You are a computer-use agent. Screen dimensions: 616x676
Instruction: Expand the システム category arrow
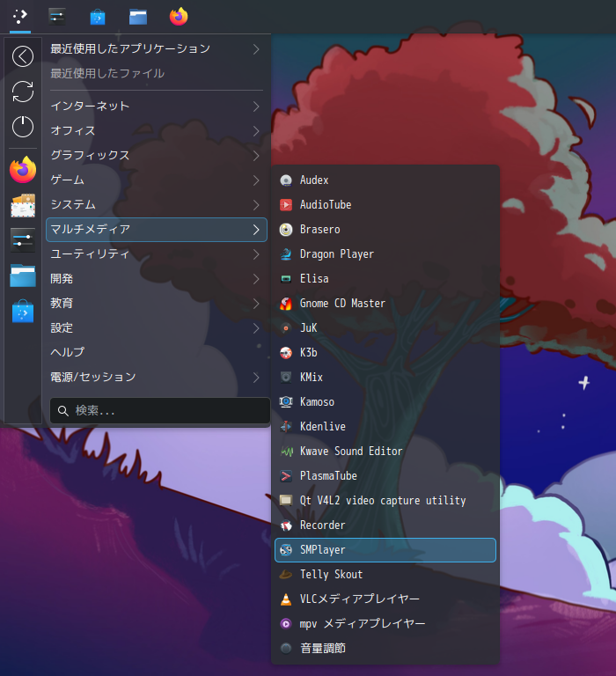(256, 205)
